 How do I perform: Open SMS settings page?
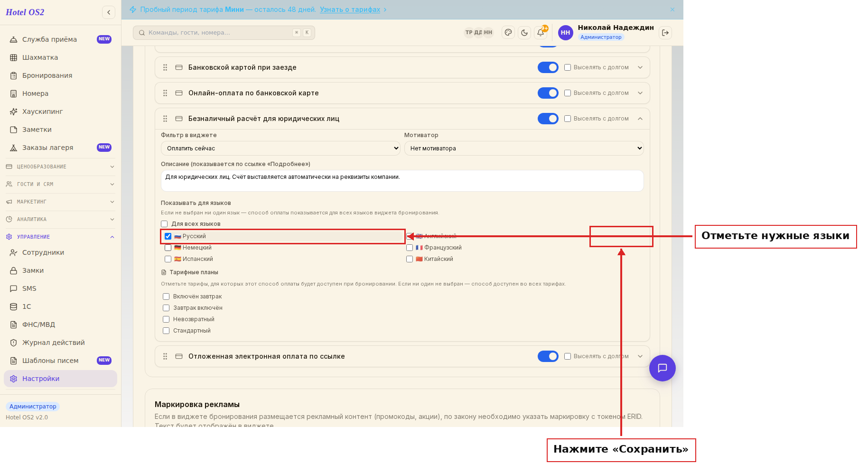60,288
